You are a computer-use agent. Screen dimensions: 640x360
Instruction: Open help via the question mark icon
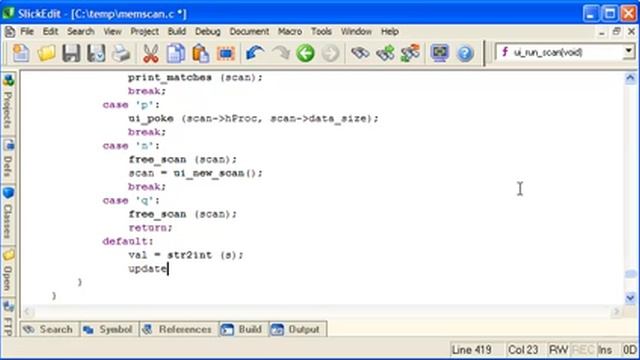465,53
